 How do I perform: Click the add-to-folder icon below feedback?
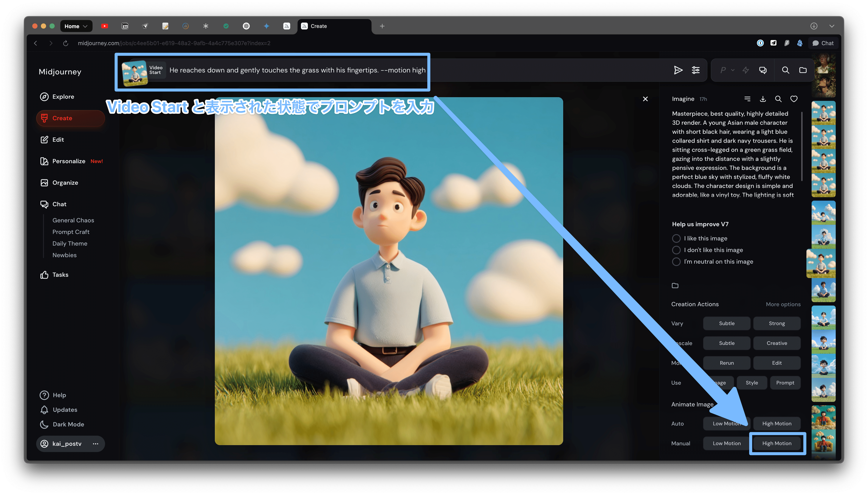(675, 286)
